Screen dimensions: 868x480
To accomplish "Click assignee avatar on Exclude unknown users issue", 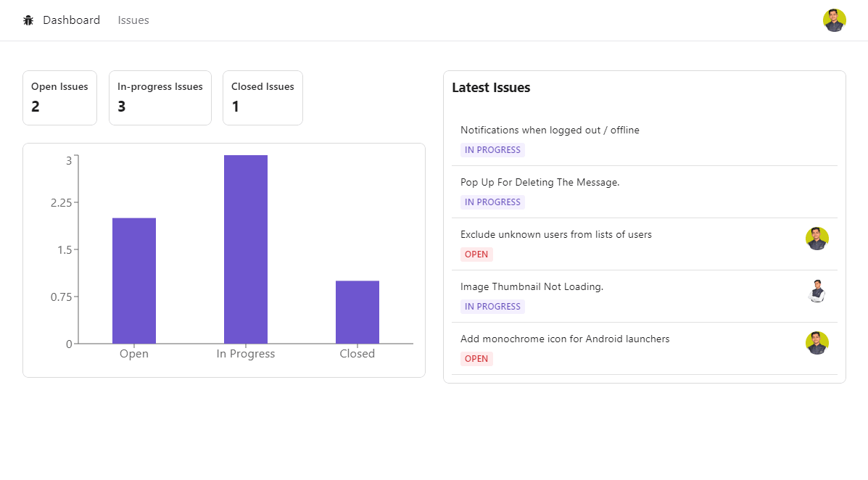I will (x=817, y=239).
